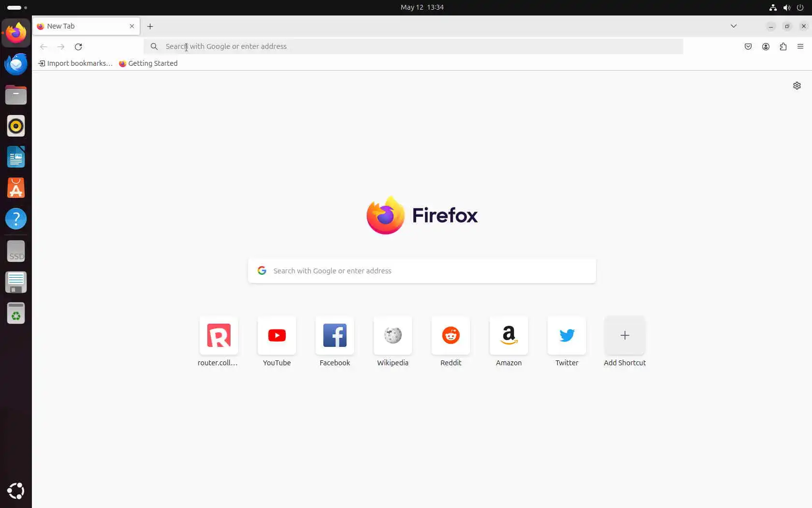Open the Extensions puzzle icon
The image size is (812, 508).
coord(783,46)
